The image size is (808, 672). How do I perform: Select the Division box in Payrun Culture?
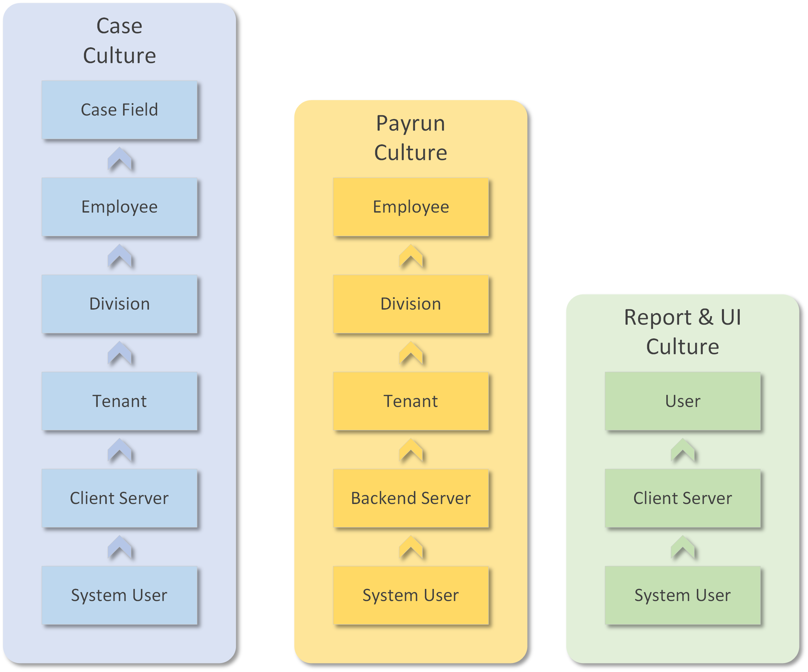411,304
